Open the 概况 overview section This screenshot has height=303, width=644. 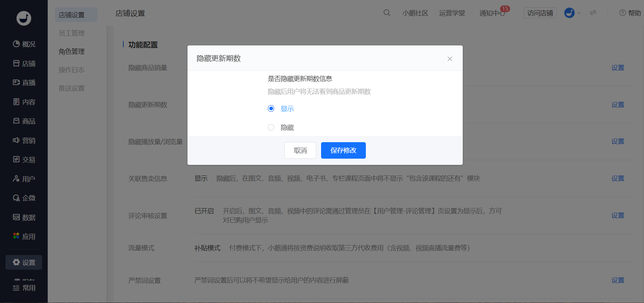(x=24, y=44)
